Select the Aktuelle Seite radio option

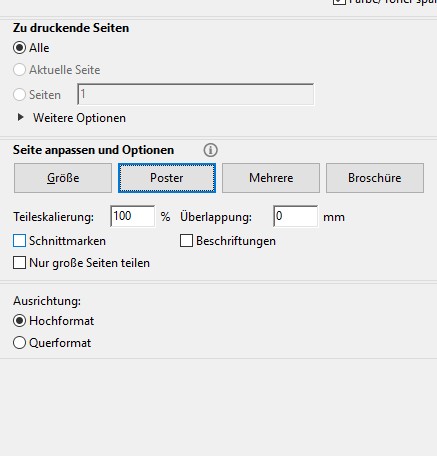click(x=19, y=70)
